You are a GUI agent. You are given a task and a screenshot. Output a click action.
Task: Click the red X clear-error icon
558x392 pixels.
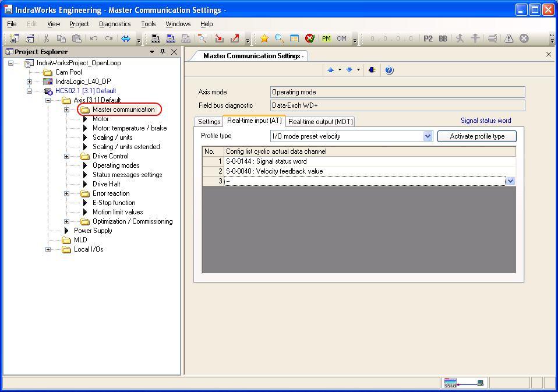310,38
